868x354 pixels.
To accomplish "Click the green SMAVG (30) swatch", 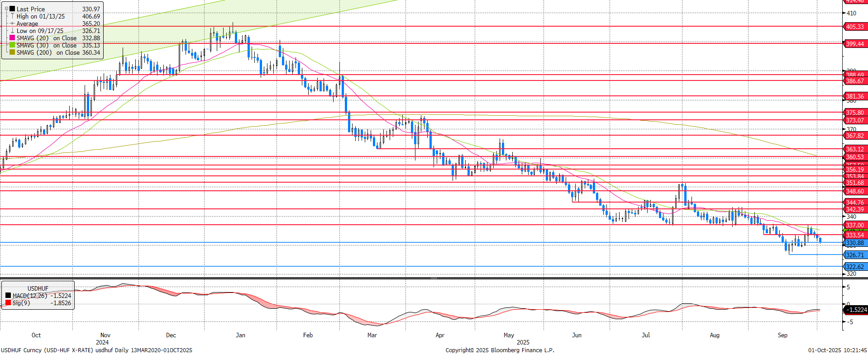I will pyautogui.click(x=12, y=45).
